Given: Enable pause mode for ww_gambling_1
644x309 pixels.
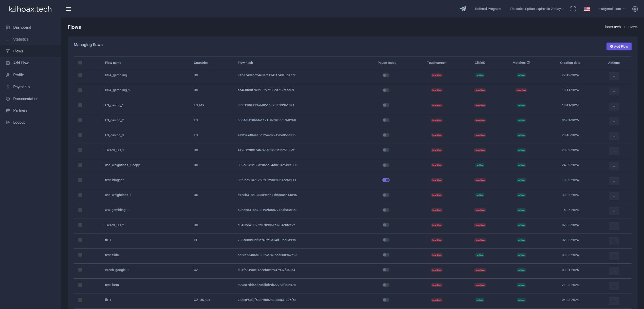Looking at the screenshot, I should [386, 210].
